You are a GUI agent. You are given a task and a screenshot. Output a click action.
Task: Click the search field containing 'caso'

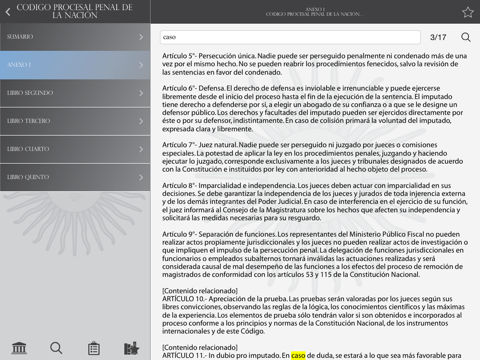(290, 37)
